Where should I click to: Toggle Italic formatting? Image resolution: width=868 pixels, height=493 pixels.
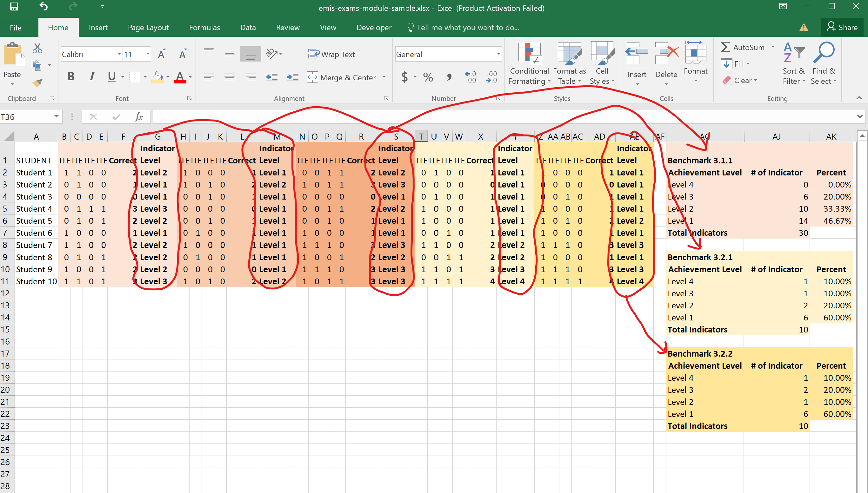[x=91, y=76]
